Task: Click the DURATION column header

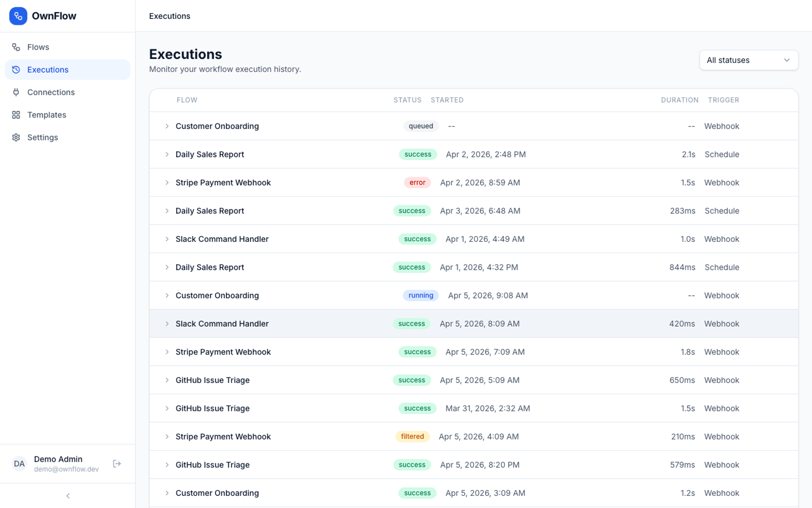Action: pyautogui.click(x=680, y=100)
